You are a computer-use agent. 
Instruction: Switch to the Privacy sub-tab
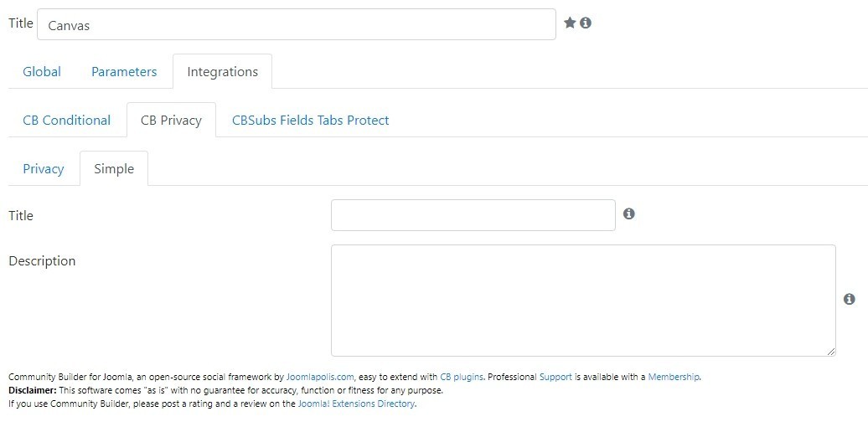pyautogui.click(x=44, y=169)
